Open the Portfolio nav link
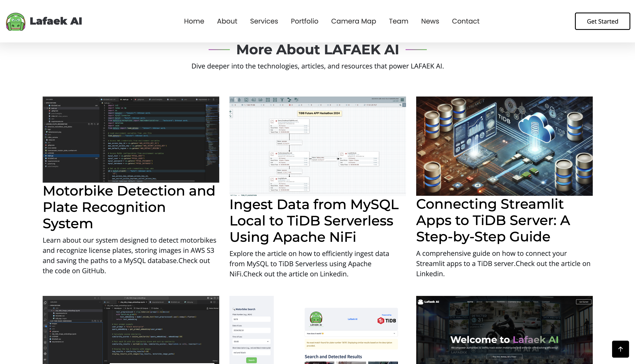Screen dimensions: 635x364 pos(304,21)
